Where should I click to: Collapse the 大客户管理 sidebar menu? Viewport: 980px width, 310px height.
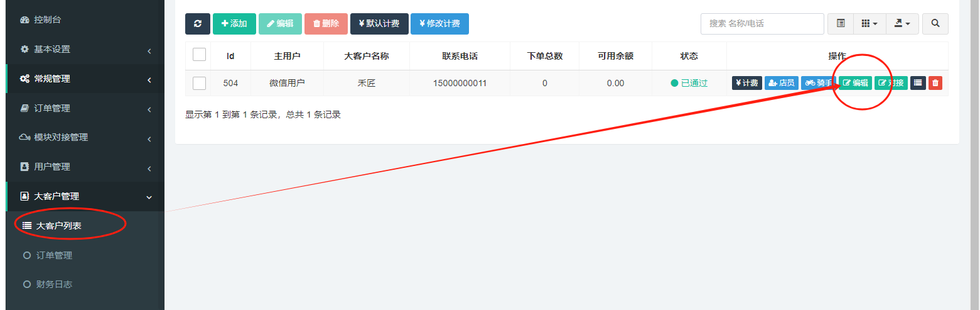[x=85, y=196]
